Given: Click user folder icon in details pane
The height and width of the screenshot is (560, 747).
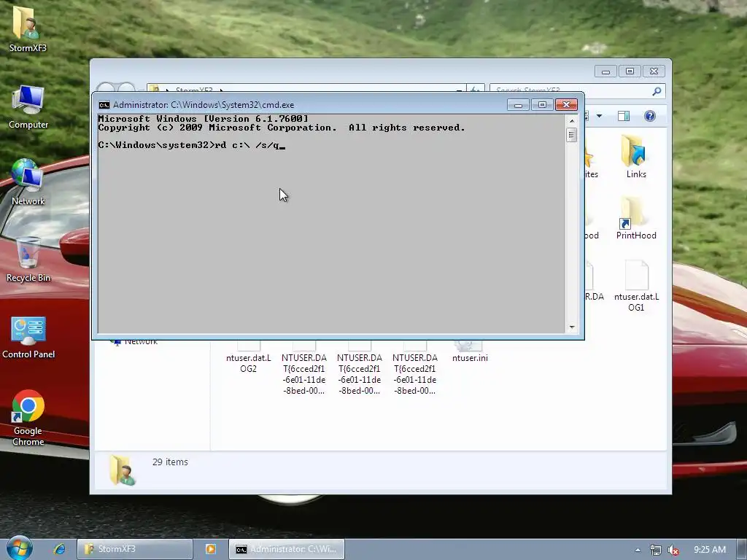Looking at the screenshot, I should pyautogui.click(x=123, y=470).
